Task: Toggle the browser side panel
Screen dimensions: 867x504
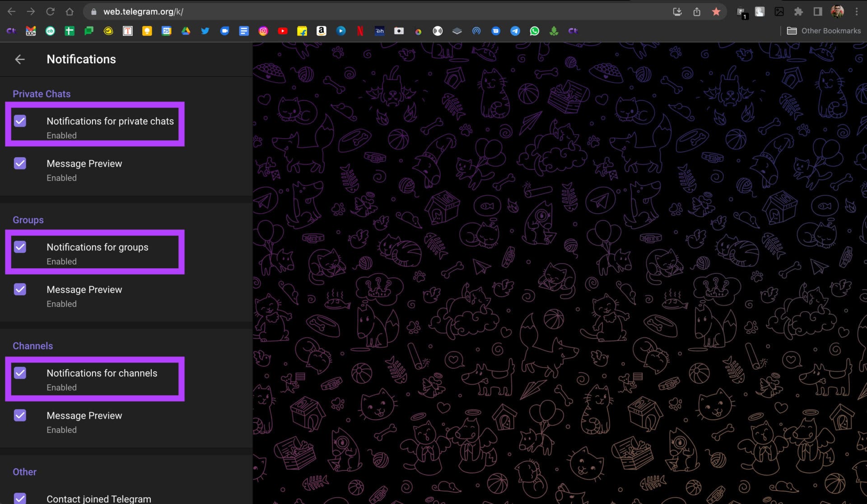Action: pyautogui.click(x=818, y=12)
